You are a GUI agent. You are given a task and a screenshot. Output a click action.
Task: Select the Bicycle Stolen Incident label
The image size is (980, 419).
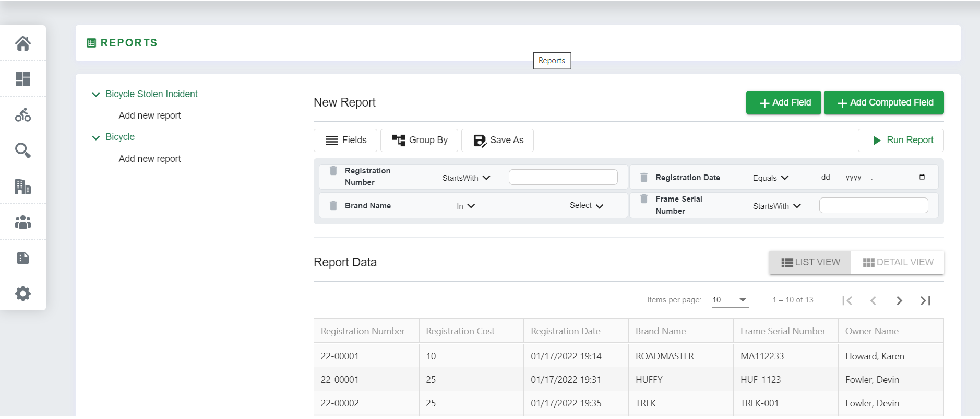point(151,94)
